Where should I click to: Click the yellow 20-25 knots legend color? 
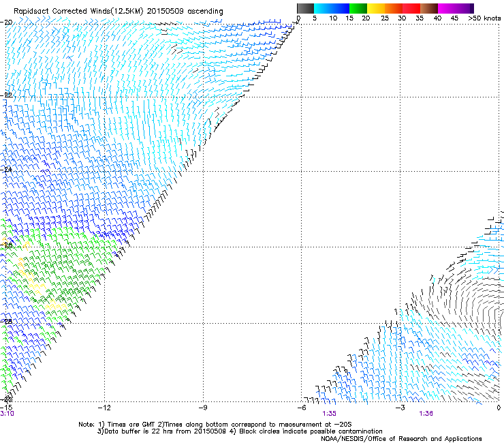(x=376, y=8)
